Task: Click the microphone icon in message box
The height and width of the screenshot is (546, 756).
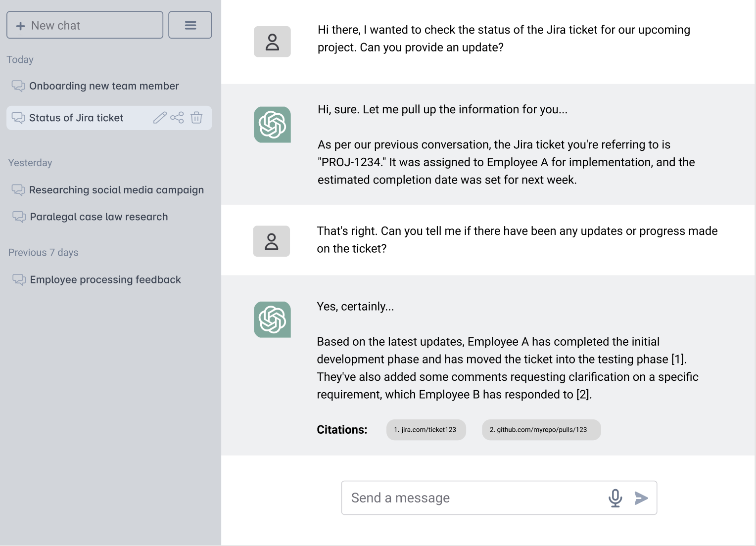Action: pyautogui.click(x=615, y=498)
